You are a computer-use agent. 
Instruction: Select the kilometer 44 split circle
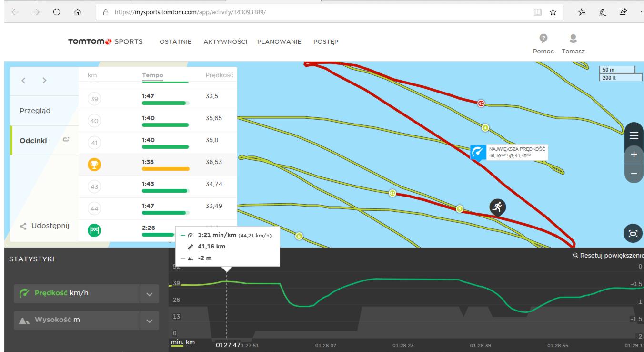94,209
